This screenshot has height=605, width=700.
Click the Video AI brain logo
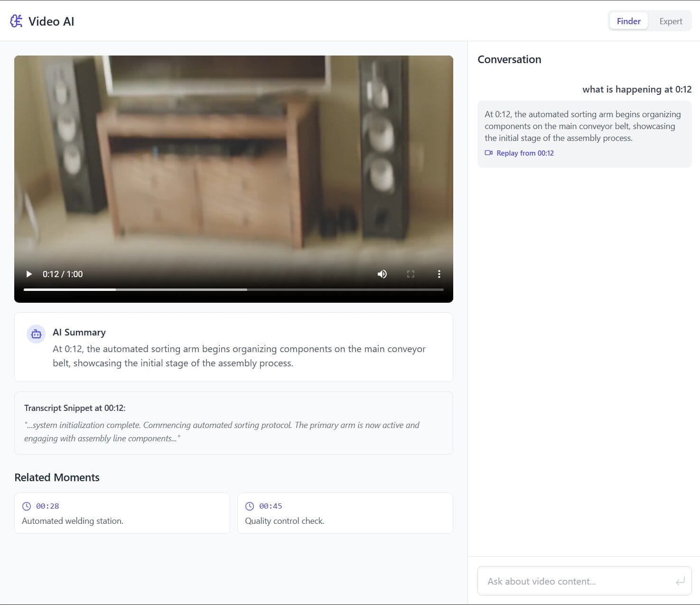click(x=16, y=21)
